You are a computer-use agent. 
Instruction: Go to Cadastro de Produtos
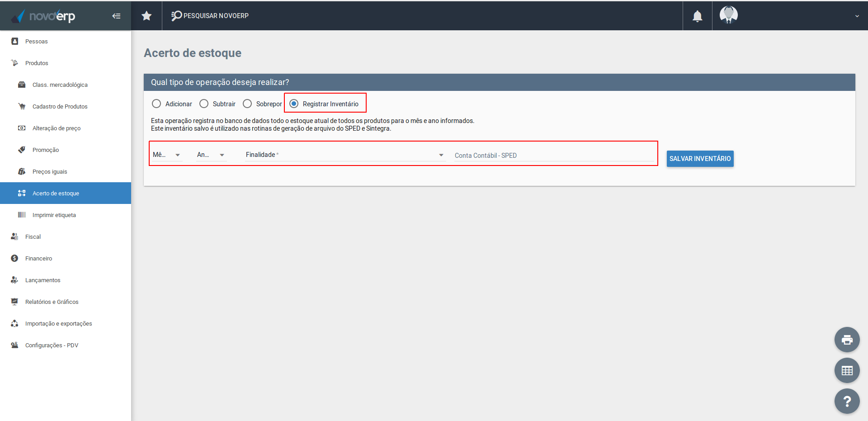60,106
